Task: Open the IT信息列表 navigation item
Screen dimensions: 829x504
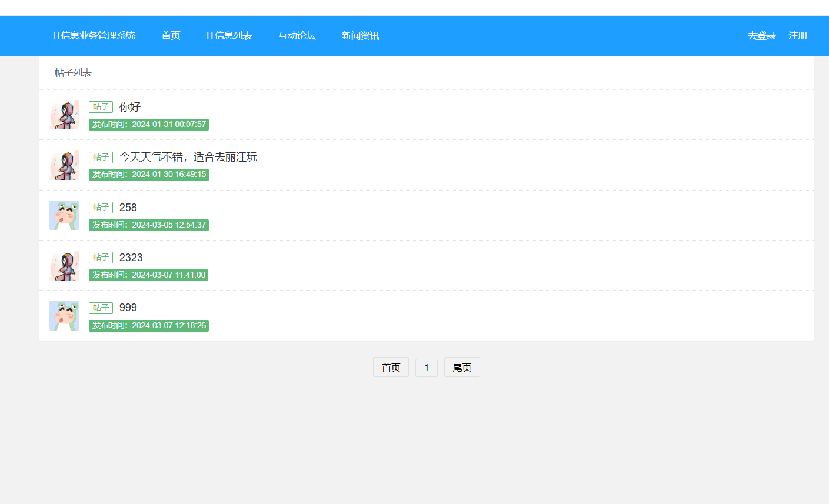Action: coord(229,36)
